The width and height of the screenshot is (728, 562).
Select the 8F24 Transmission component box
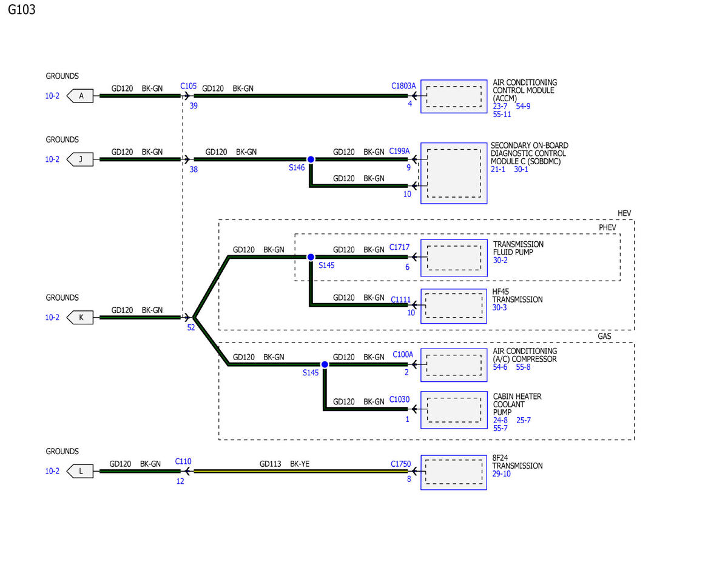point(453,472)
